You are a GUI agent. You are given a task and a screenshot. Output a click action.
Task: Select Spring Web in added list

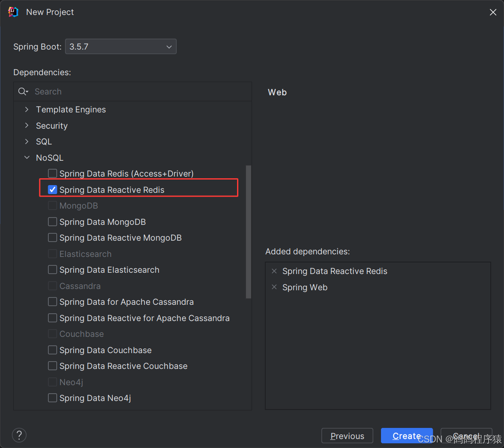coord(305,287)
